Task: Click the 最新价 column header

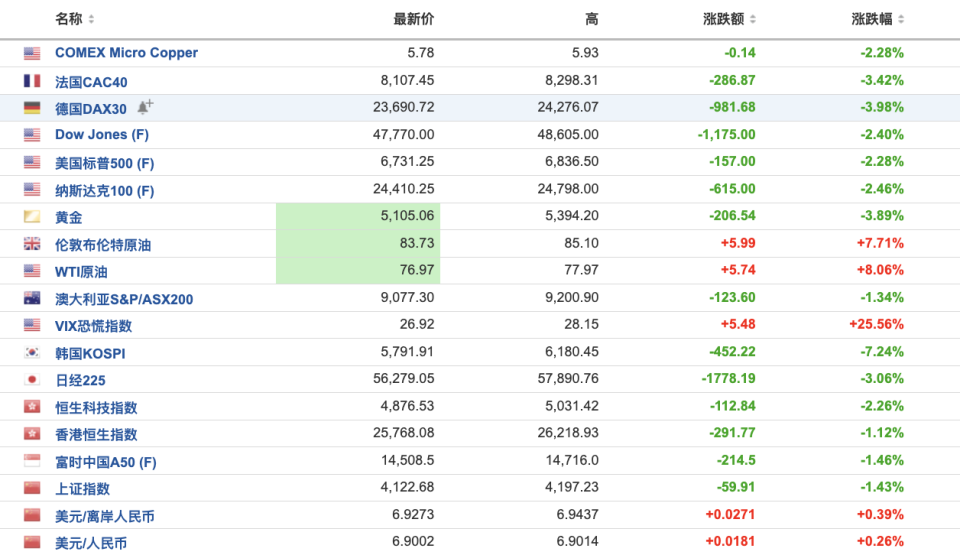Action: [414, 19]
